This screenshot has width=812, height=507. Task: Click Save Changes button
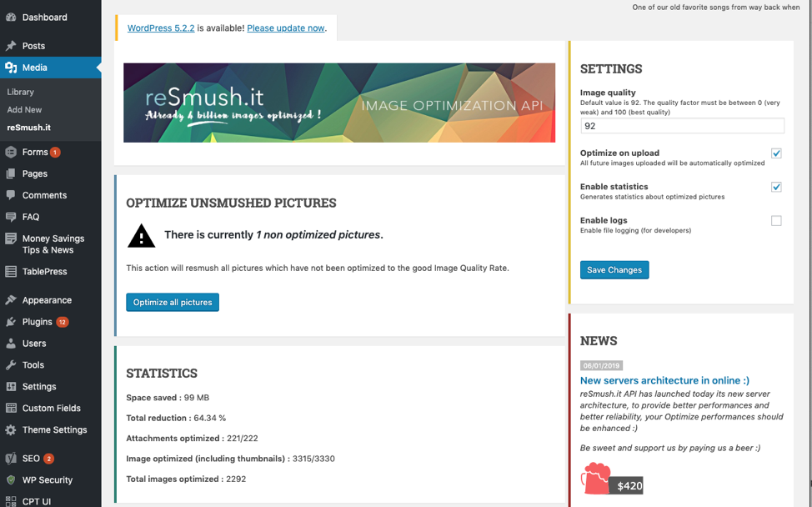(x=614, y=270)
